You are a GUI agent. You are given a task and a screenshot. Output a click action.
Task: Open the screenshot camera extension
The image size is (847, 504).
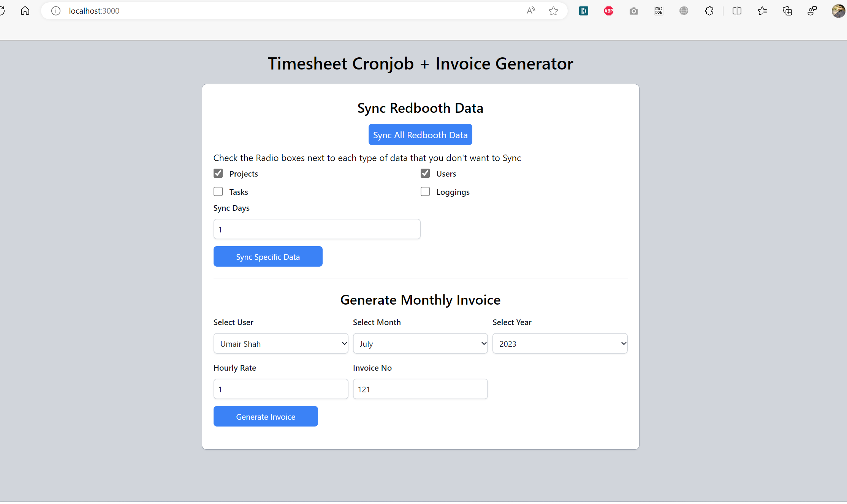[x=633, y=11]
